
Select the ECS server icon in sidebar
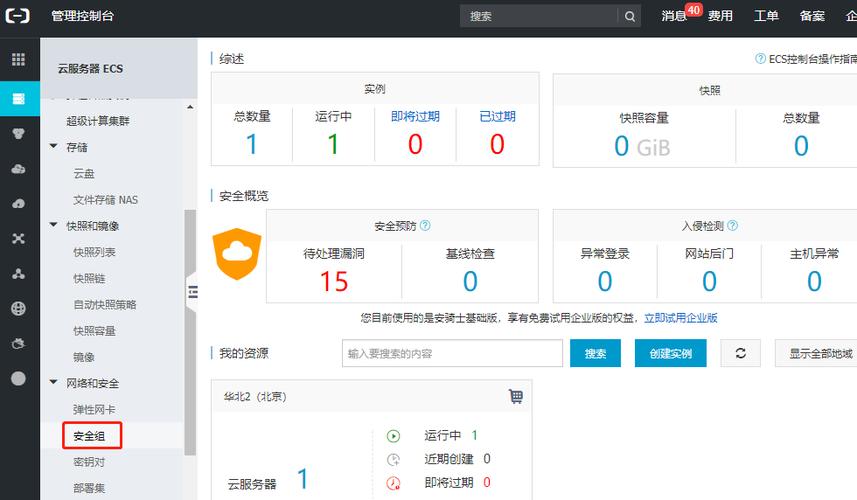pyautogui.click(x=19, y=98)
